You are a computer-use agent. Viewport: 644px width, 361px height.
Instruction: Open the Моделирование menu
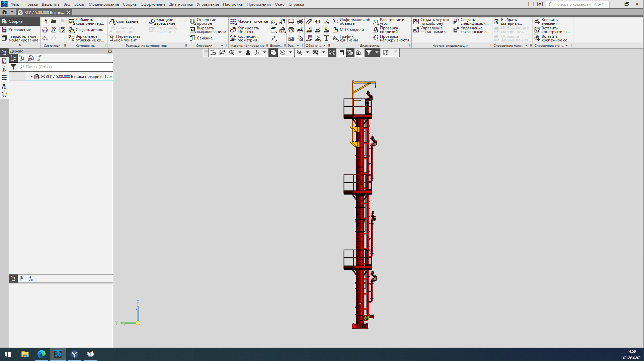click(x=103, y=4)
